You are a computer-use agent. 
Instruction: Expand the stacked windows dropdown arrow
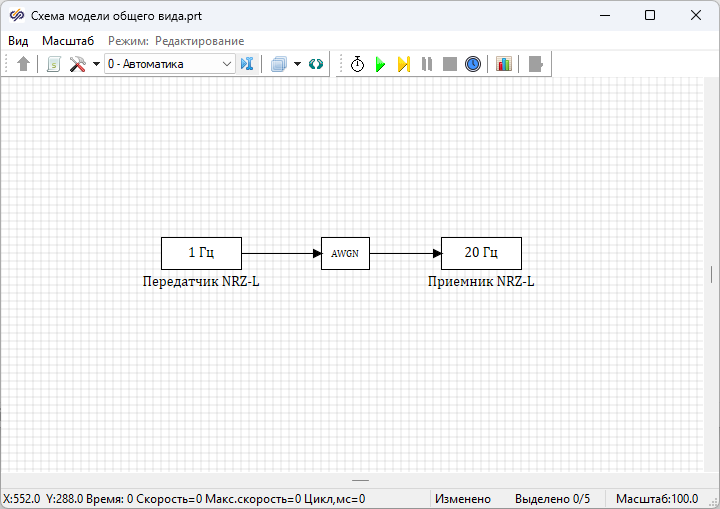tap(297, 64)
